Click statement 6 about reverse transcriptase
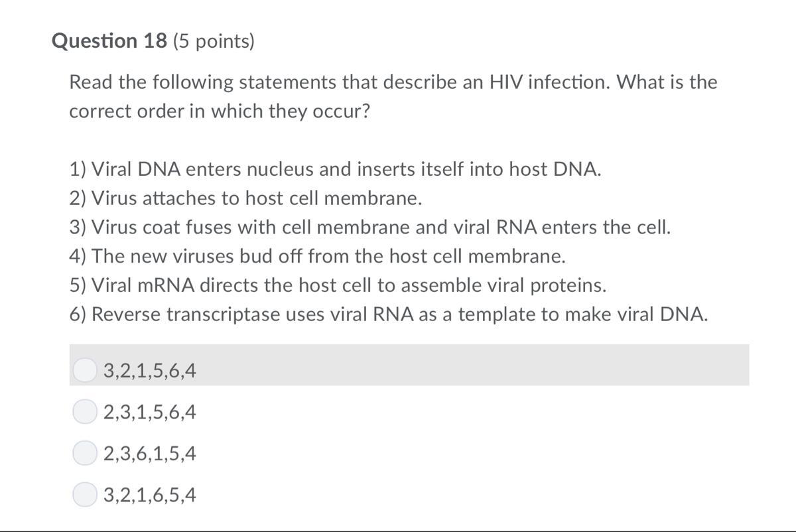The width and height of the screenshot is (796, 532). pyautogui.click(x=389, y=314)
